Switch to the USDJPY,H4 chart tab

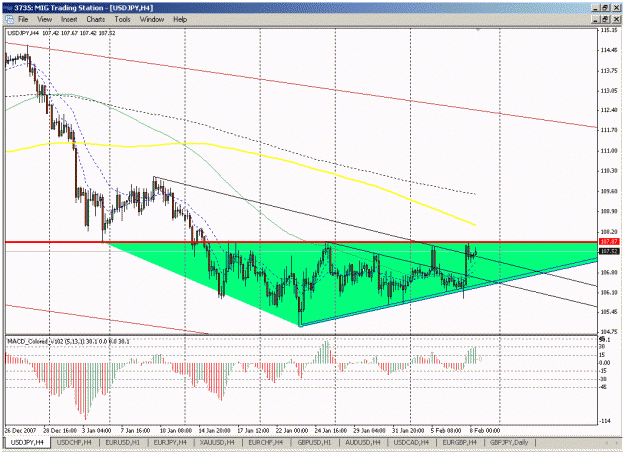click(x=27, y=442)
